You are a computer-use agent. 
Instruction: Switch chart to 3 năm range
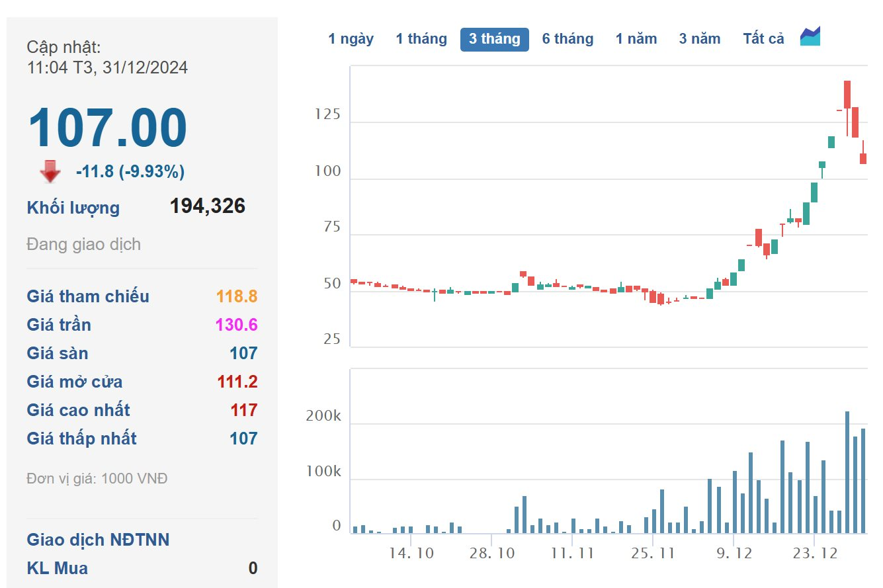click(x=700, y=39)
